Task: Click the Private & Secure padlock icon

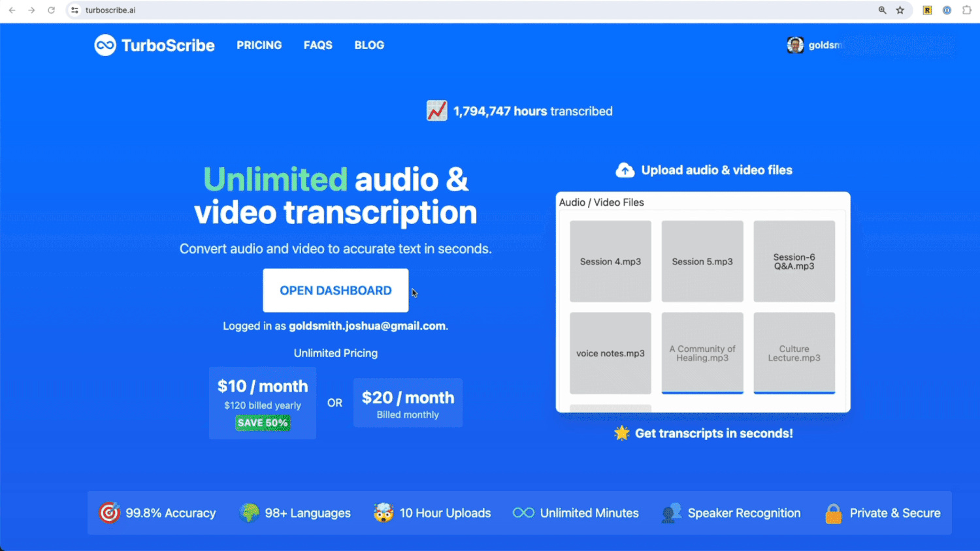Action: pyautogui.click(x=833, y=512)
